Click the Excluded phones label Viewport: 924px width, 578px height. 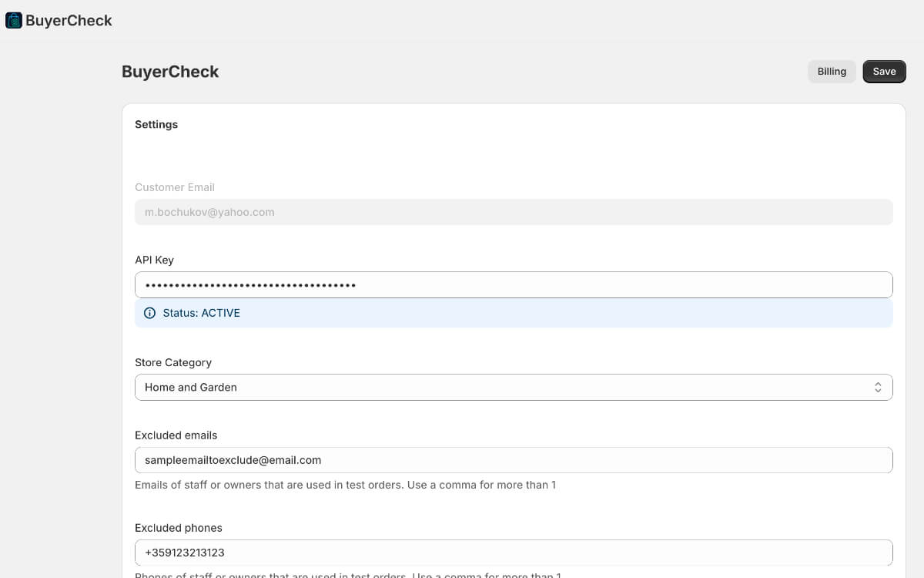pos(179,528)
